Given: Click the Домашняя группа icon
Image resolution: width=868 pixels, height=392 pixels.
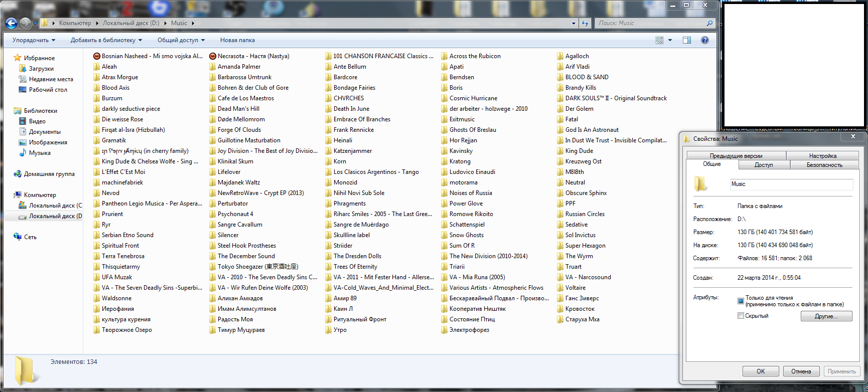Looking at the screenshot, I should pyautogui.click(x=18, y=173).
